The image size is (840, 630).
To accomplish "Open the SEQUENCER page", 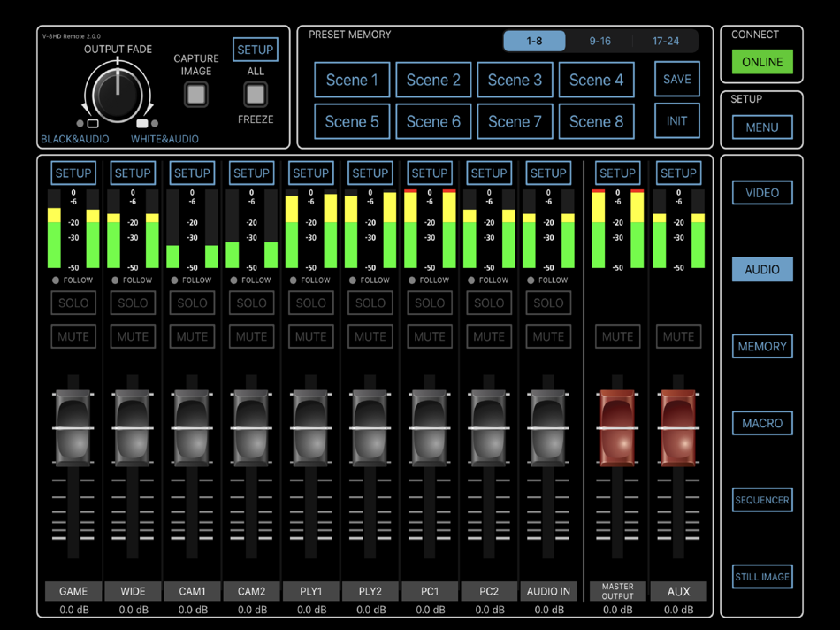I will tap(761, 500).
